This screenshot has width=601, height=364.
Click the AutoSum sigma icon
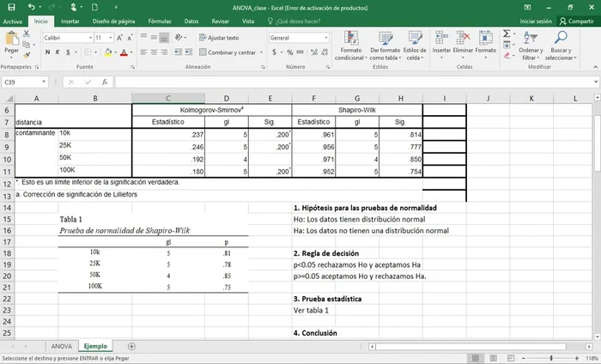click(507, 33)
